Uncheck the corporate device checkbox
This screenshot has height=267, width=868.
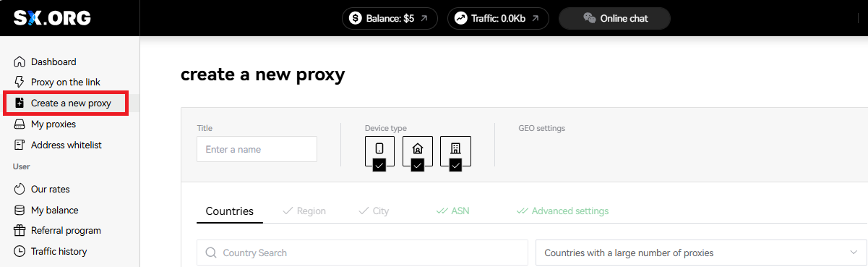pyautogui.click(x=455, y=166)
